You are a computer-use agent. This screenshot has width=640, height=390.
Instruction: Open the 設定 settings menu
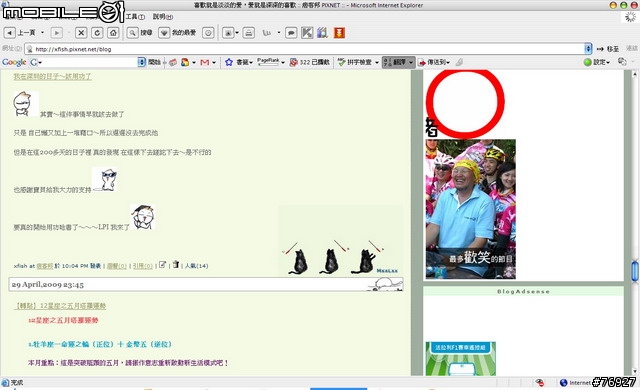[x=596, y=62]
